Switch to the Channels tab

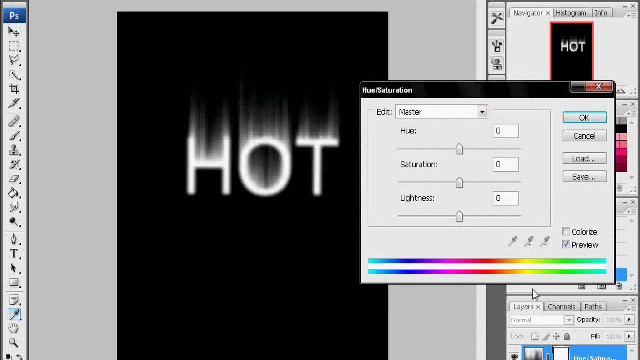pos(562,307)
